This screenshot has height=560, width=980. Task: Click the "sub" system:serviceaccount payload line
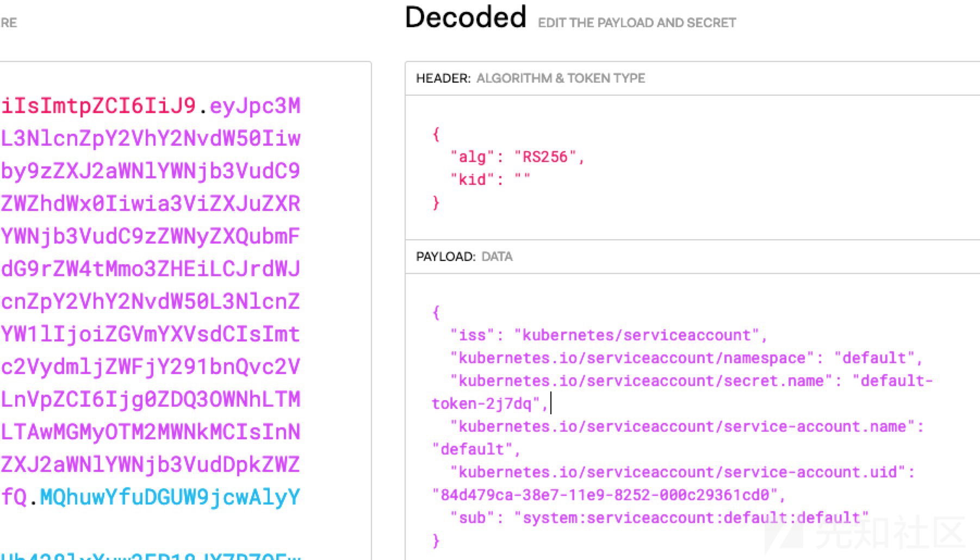(659, 518)
